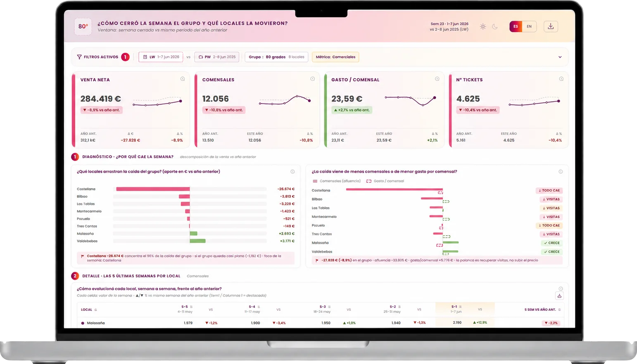Sort table by LOCAL column
Viewport: 637px width, 364px height.
[89, 310]
